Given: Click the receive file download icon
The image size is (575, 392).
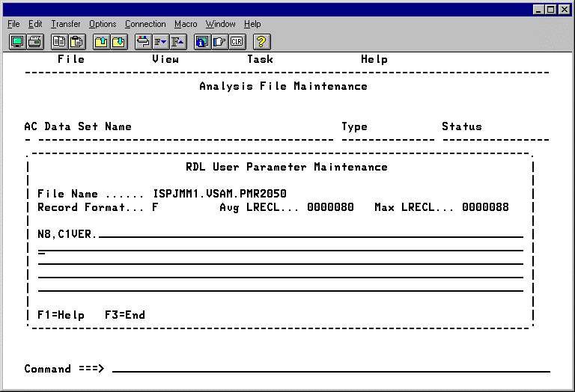Looking at the screenshot, I should [x=119, y=42].
